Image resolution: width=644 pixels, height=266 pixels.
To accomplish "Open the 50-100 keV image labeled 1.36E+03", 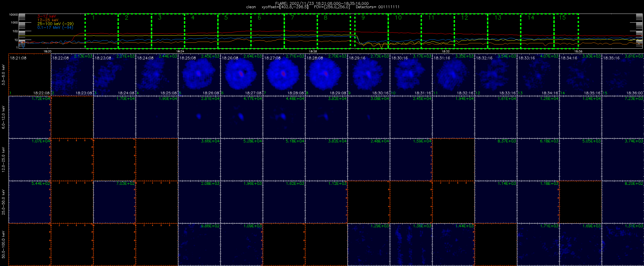I will (x=411, y=244).
